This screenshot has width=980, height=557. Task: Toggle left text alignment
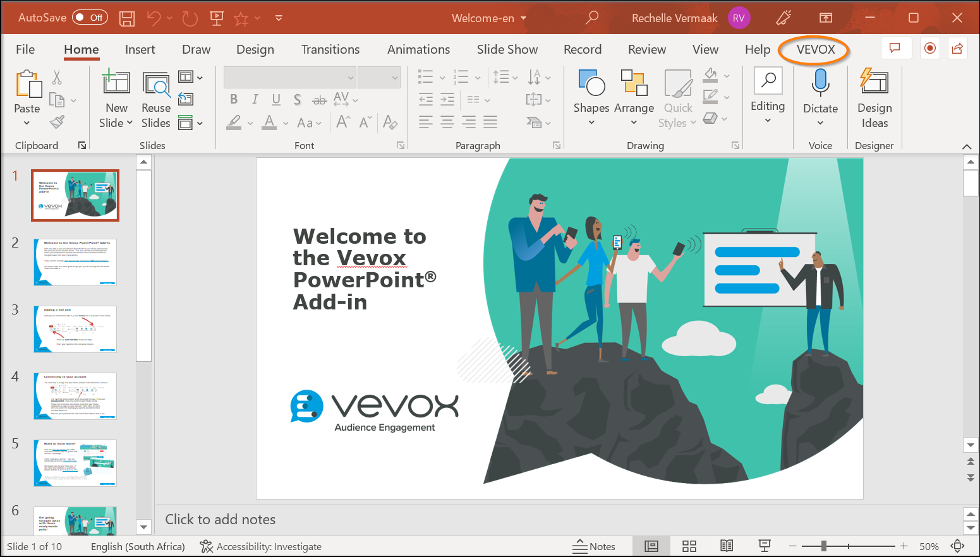(x=426, y=122)
